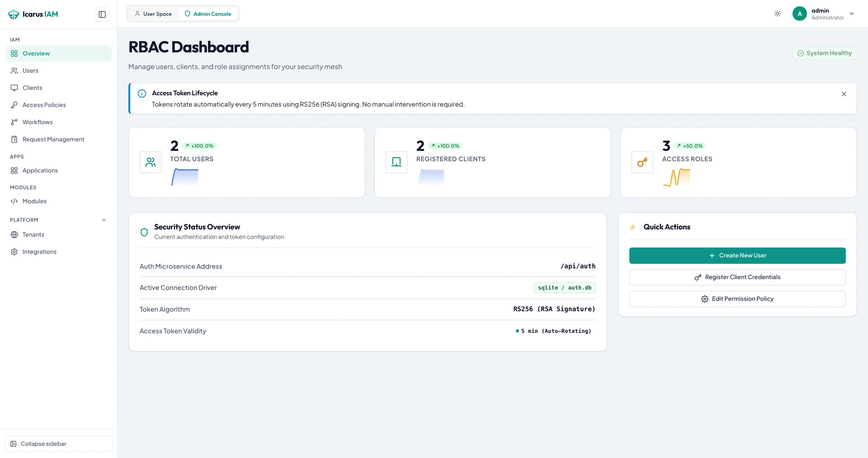Click Register Client Credentials button
The height and width of the screenshot is (458, 868).
[737, 277]
